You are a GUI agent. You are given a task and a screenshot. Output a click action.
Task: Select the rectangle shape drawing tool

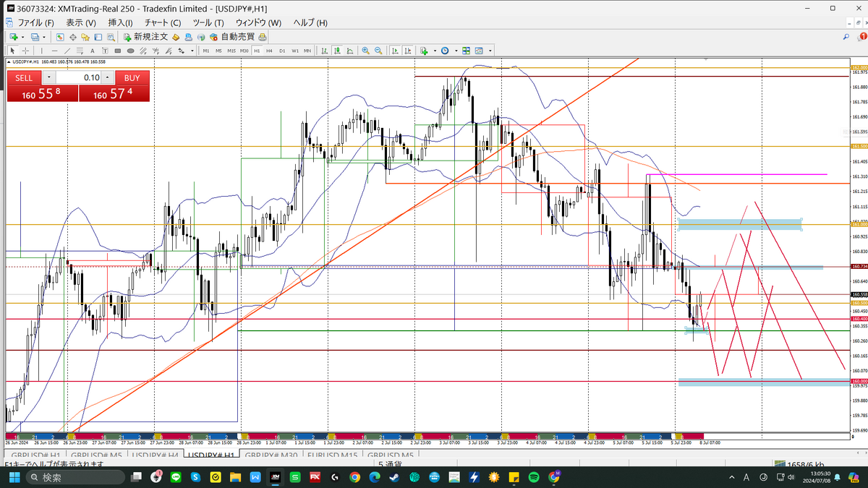coord(118,51)
